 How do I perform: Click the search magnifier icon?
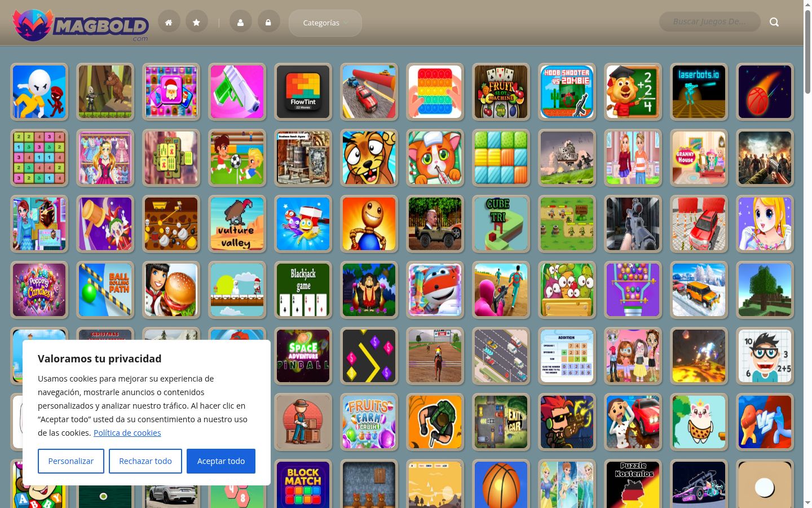774,22
